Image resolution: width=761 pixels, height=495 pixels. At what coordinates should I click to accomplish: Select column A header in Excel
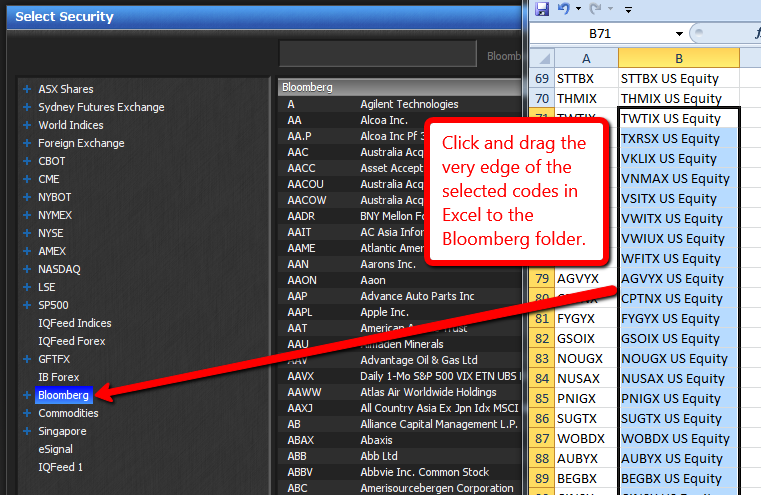(586, 58)
